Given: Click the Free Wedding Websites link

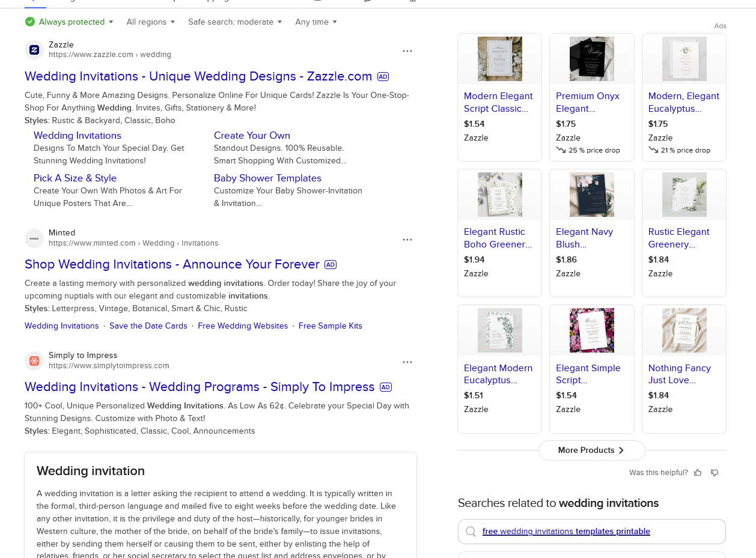Looking at the screenshot, I should coord(243,326).
